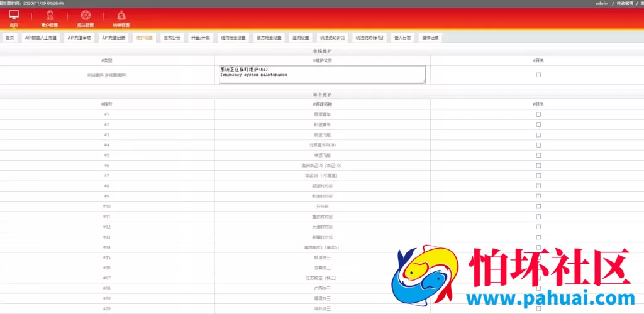644x314 pixels.
Task: Click the sequence number #19 cell
Action: click(107, 298)
